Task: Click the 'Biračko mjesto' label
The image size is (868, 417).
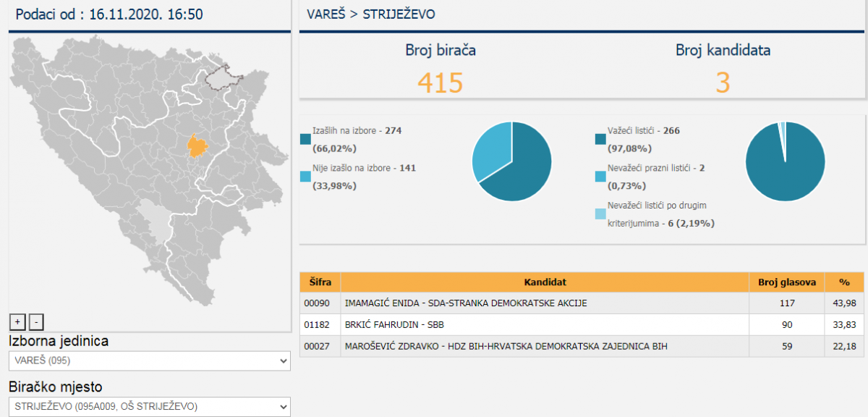Action: (x=55, y=387)
